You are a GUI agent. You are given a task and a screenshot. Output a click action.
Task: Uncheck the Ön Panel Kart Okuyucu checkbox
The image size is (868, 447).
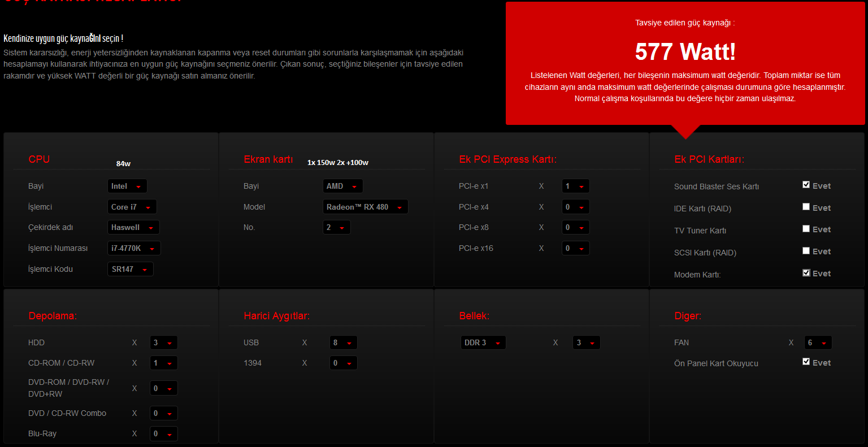[806, 362]
